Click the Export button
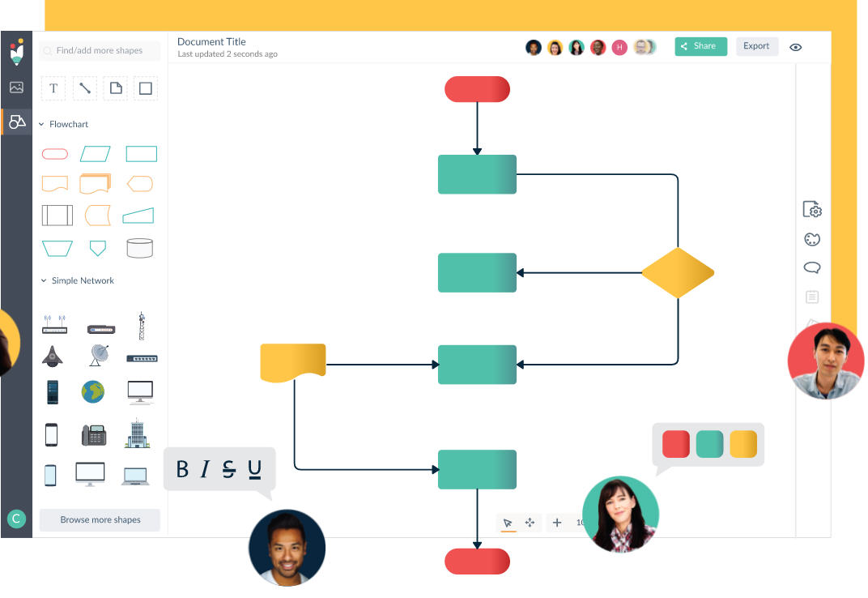The height and width of the screenshot is (598, 868). [x=756, y=46]
